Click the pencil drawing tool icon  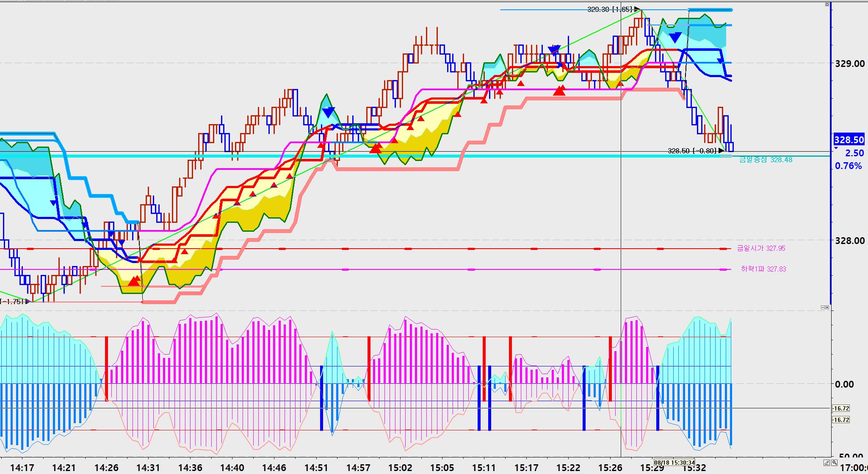[827, 463]
